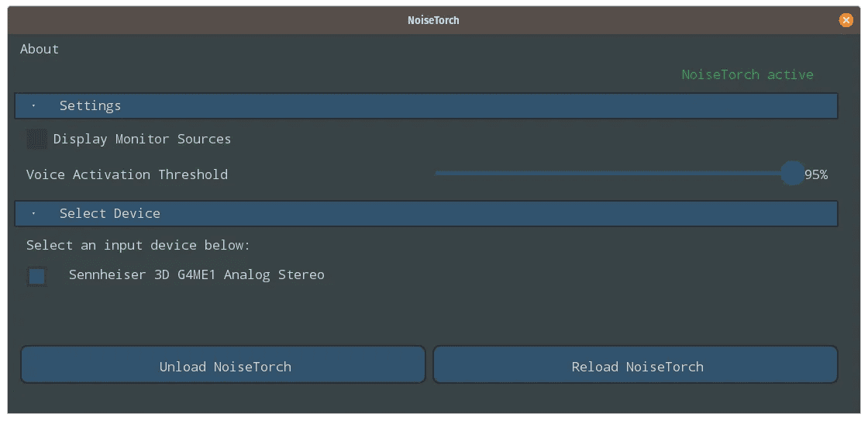
Task: Click the Display Monitor Sources label
Action: tap(143, 139)
